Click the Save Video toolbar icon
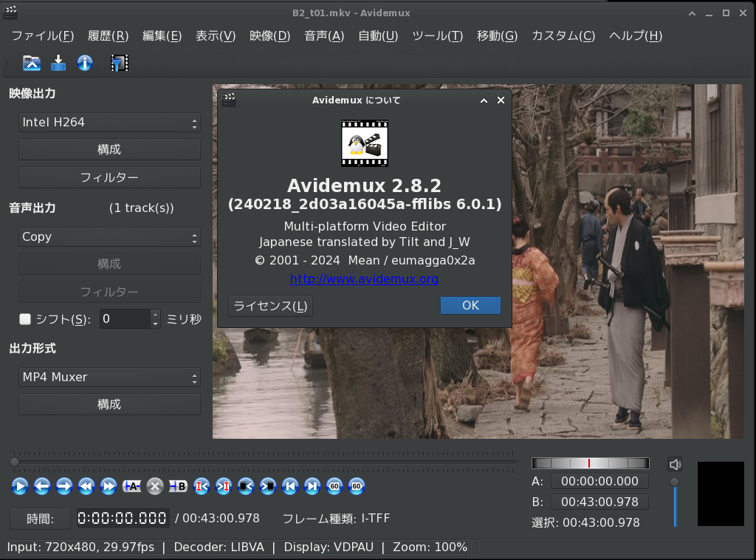Image resolution: width=756 pixels, height=560 pixels. tap(58, 64)
